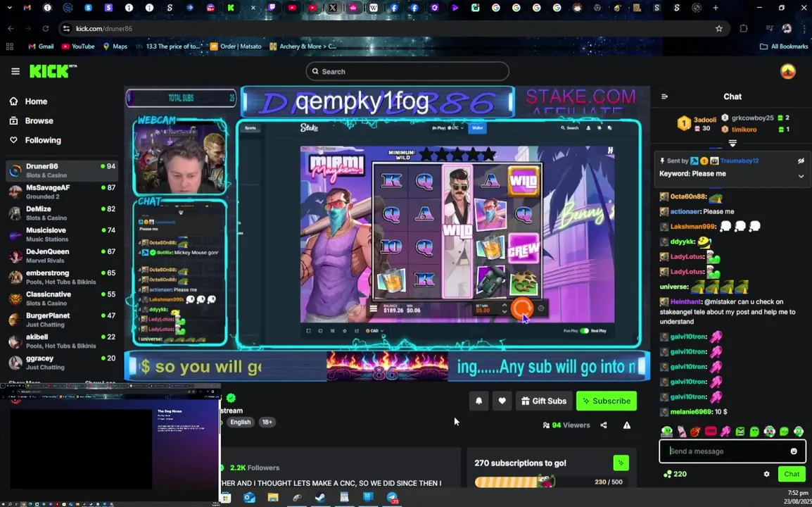Adjust the bet amount stepper arrows in game
Screen dimensions: 812x507
[504, 308]
